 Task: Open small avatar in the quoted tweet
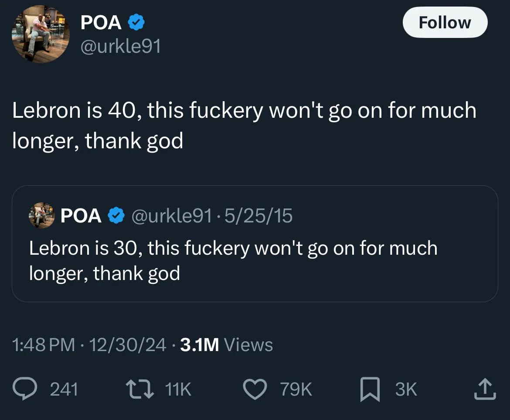[41, 215]
